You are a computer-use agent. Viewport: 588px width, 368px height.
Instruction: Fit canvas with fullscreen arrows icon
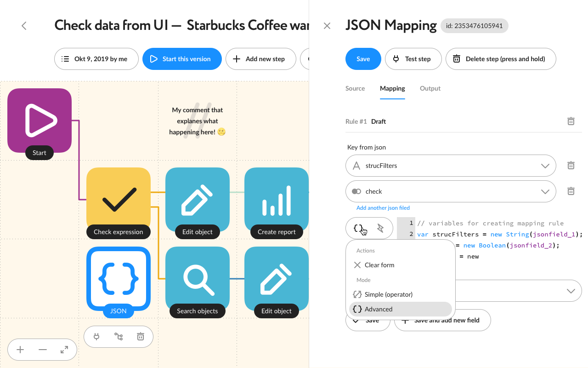[x=64, y=350]
